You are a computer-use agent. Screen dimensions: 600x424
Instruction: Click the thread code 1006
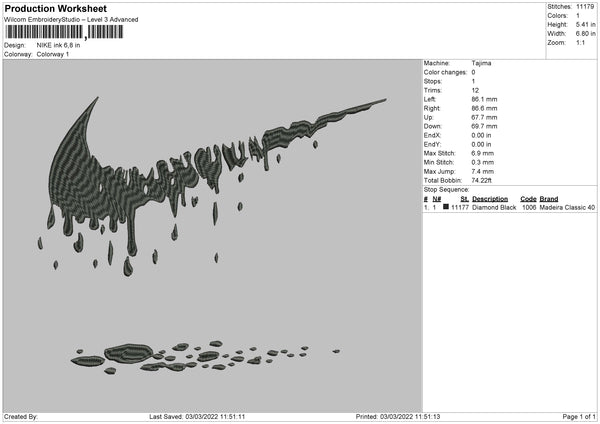(x=529, y=207)
